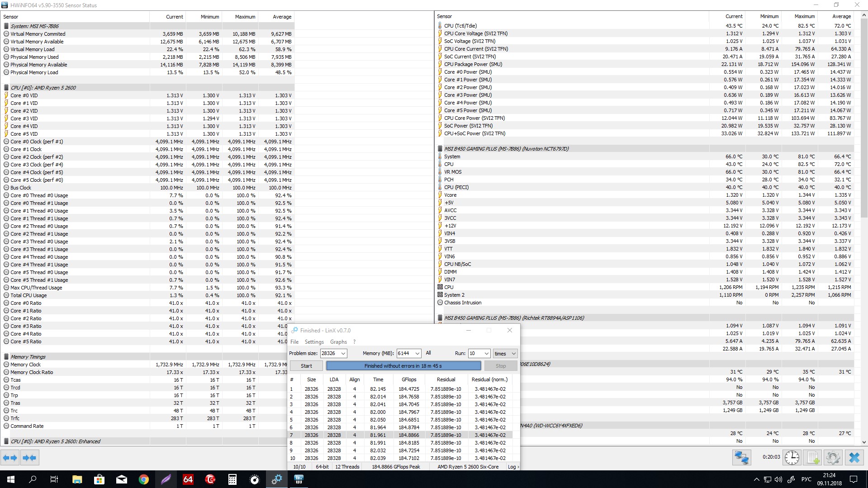Open the network remote monitoring icon in HWiNFO
The image size is (868, 488).
pyautogui.click(x=742, y=458)
